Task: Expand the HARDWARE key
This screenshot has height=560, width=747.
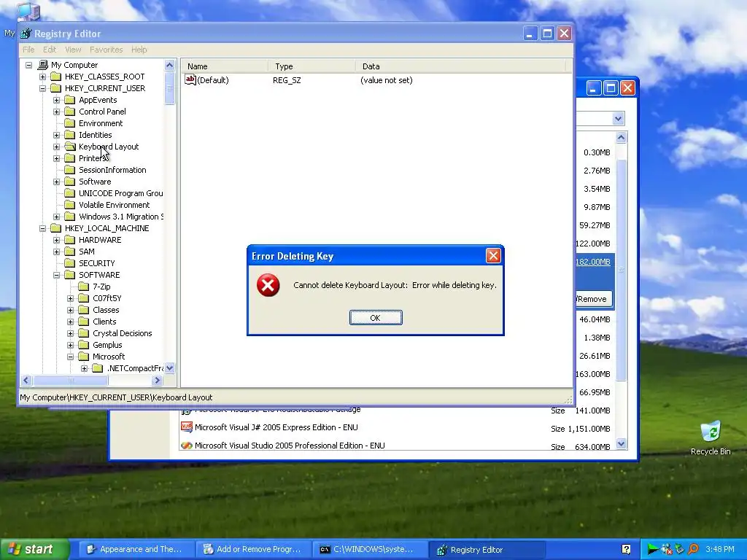Action: [x=56, y=240]
